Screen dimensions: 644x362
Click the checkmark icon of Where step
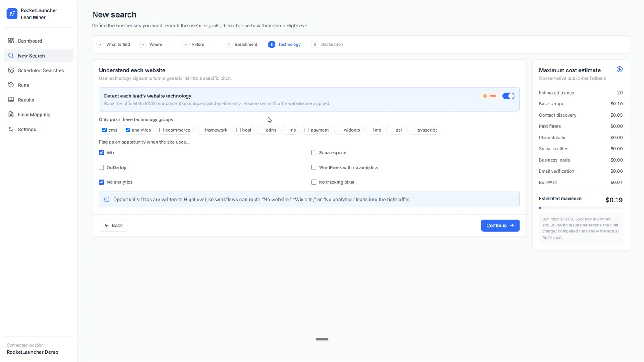tap(143, 45)
